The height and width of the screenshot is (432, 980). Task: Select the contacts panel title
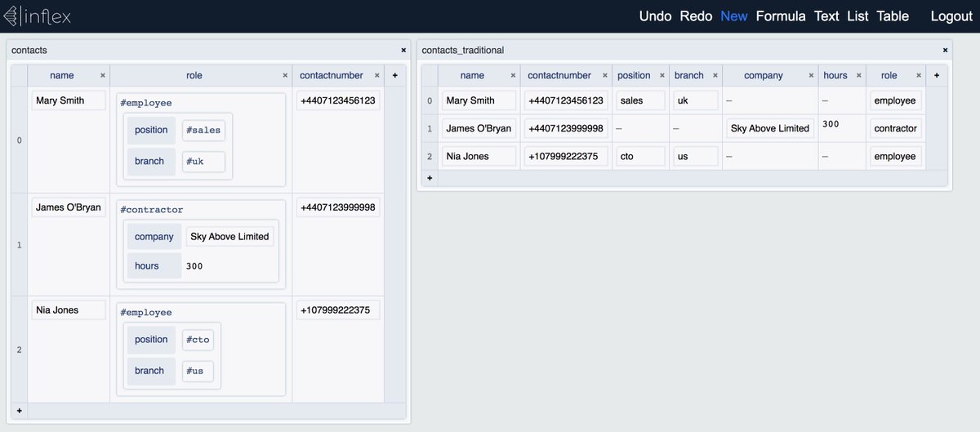(x=29, y=50)
